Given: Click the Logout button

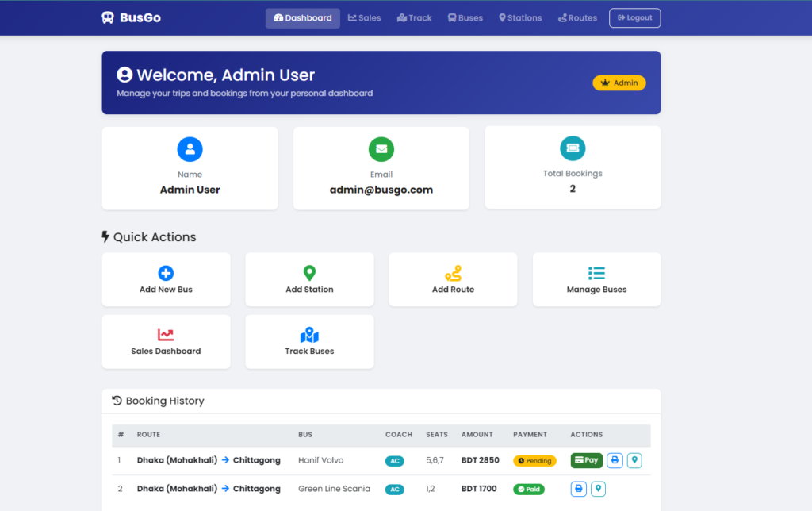Looking at the screenshot, I should 634,17.
